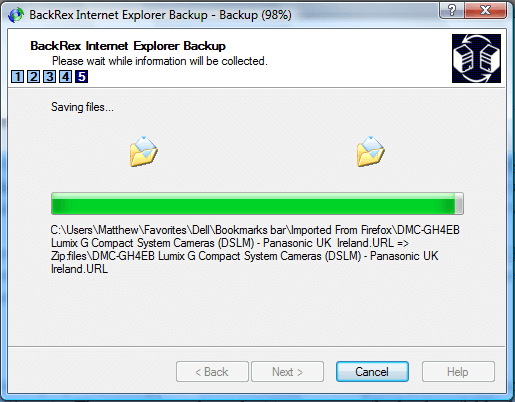The height and width of the screenshot is (402, 515).
Task: Click the BackRex title bar app icon
Action: point(16,15)
